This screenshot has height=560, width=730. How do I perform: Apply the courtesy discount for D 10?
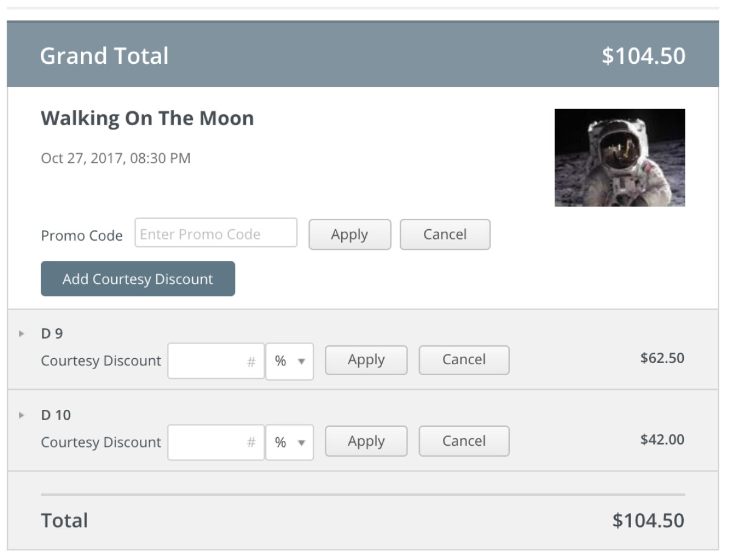[x=366, y=441]
